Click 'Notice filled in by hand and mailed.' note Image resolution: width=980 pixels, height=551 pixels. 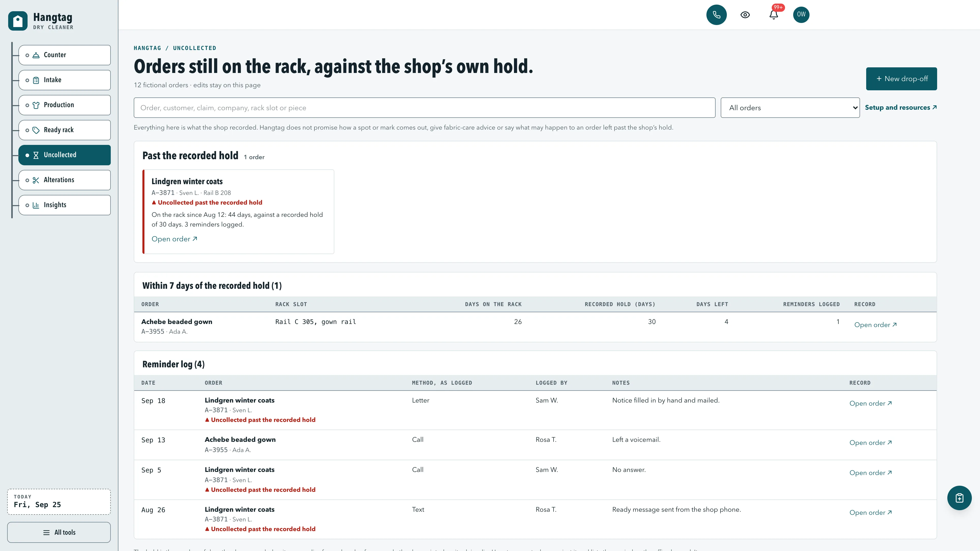[x=666, y=400]
